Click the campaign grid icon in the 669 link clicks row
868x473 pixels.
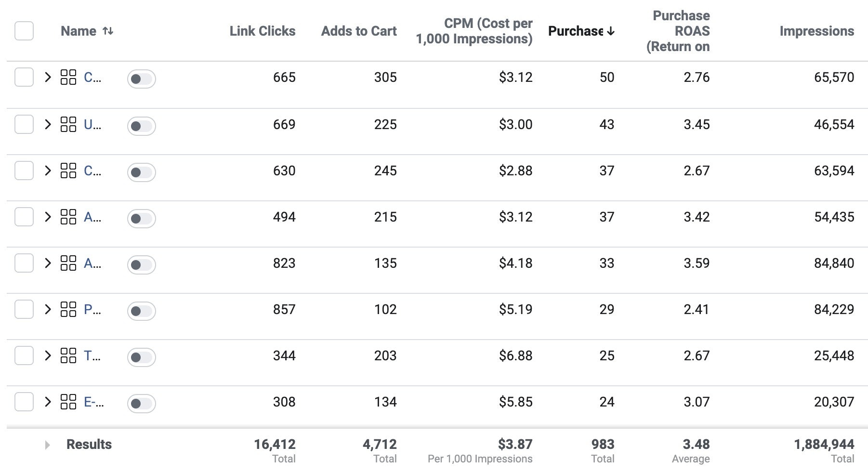[68, 124]
